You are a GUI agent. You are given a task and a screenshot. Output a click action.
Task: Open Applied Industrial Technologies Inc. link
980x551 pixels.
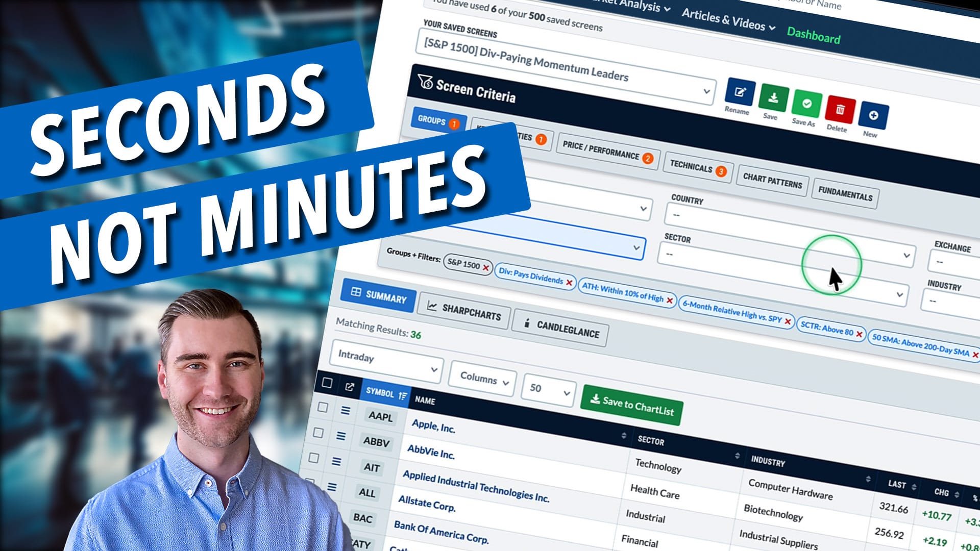476,486
